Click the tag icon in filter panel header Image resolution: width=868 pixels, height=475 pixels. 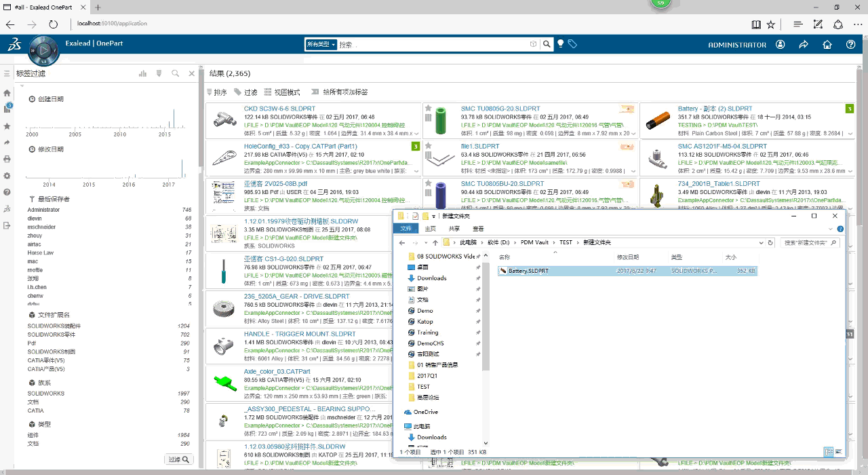(x=159, y=73)
